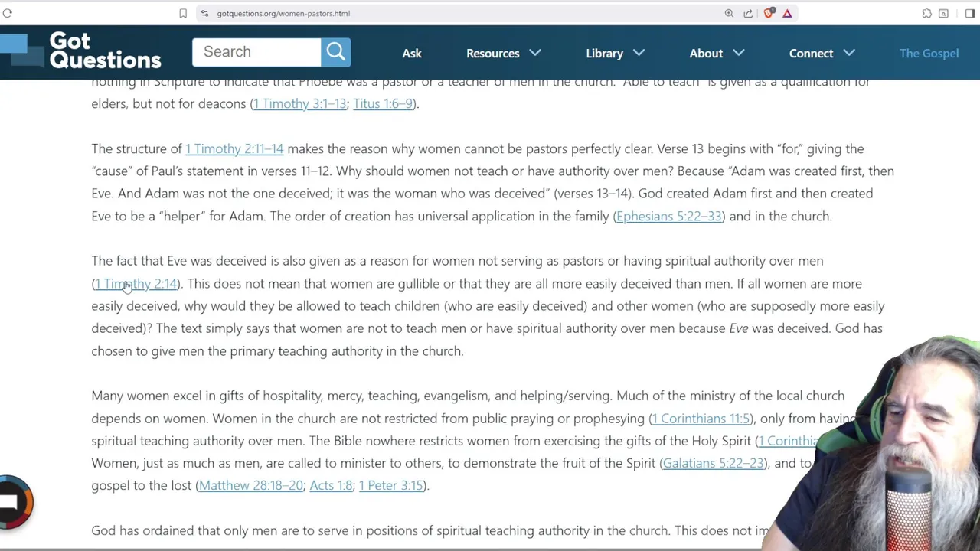
Task: Open the 1 Peter 3:15 reference link
Action: [x=390, y=485]
